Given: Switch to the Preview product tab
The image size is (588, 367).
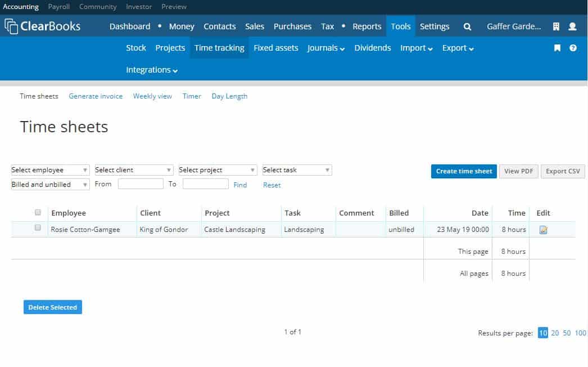Looking at the screenshot, I should (174, 7).
